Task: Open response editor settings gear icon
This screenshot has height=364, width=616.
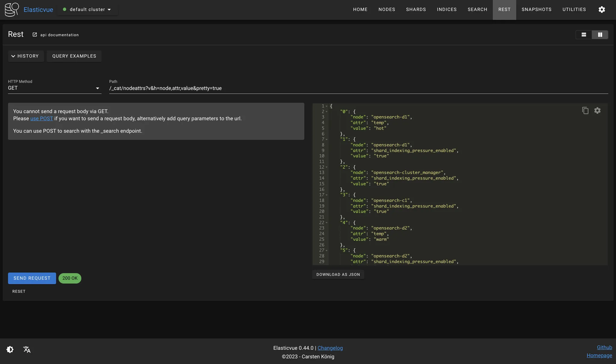Action: [x=597, y=111]
